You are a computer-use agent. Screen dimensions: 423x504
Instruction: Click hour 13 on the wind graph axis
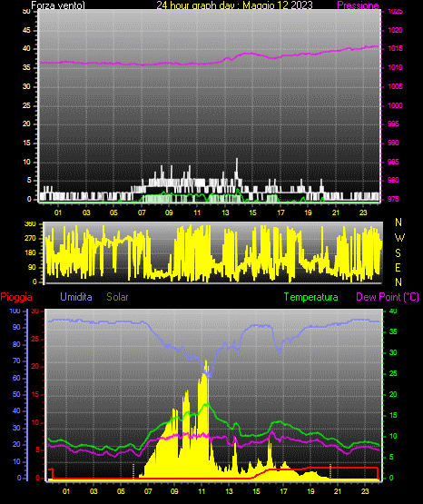point(225,212)
